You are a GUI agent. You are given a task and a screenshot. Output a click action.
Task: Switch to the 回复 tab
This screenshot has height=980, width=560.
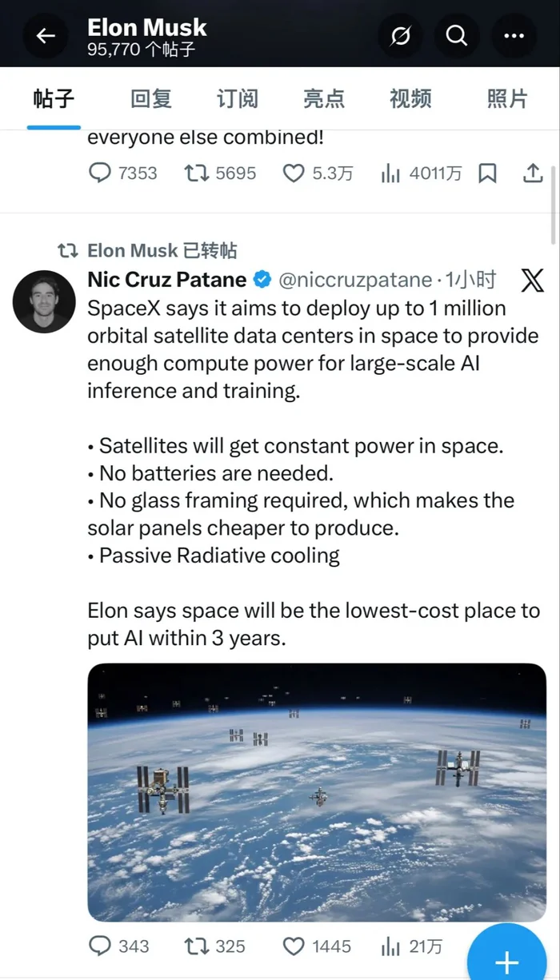coord(151,99)
